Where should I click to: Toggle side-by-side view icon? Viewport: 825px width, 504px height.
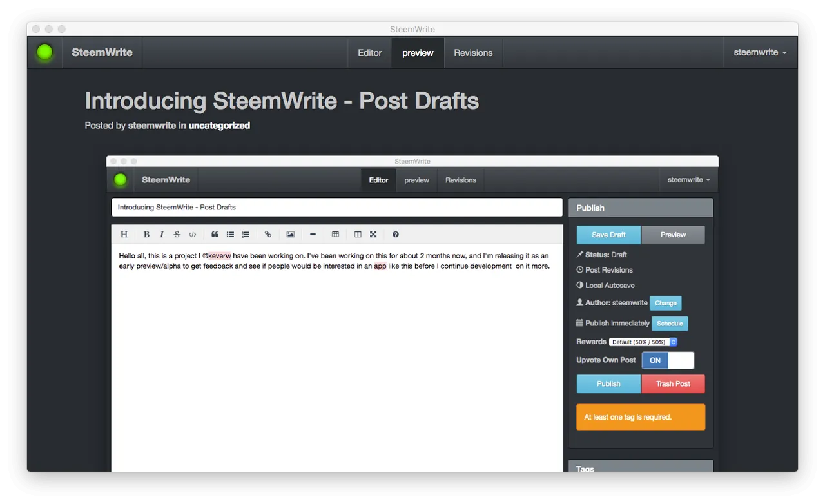358,235
